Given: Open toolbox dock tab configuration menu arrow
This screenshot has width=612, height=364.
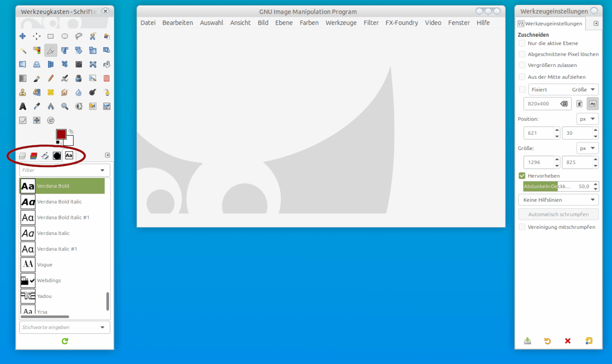Looking at the screenshot, I should pos(108,155).
